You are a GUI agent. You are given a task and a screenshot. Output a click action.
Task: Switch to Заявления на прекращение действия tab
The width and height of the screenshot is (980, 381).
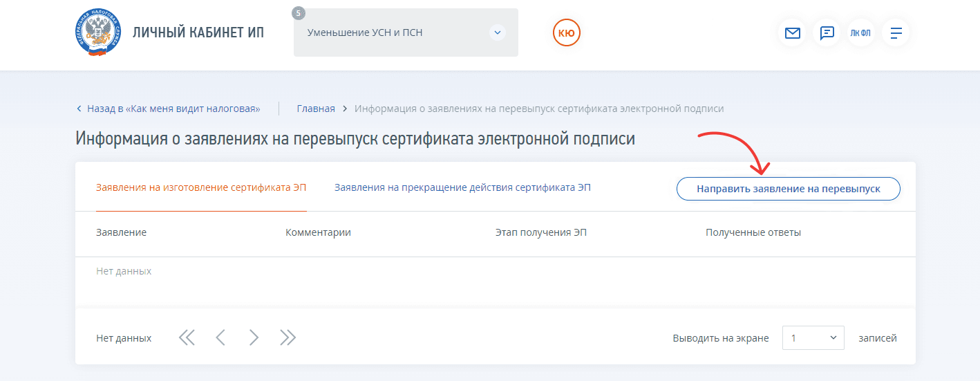(x=462, y=188)
